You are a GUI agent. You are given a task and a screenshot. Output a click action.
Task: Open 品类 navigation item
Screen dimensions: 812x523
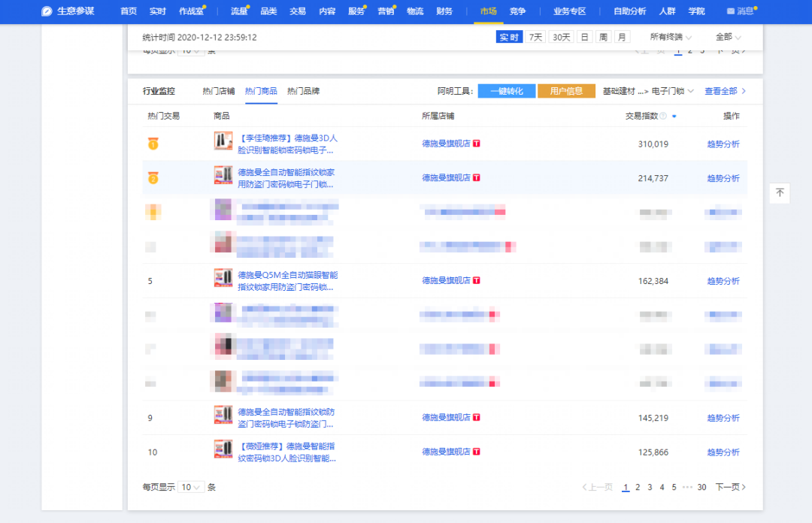coord(268,11)
